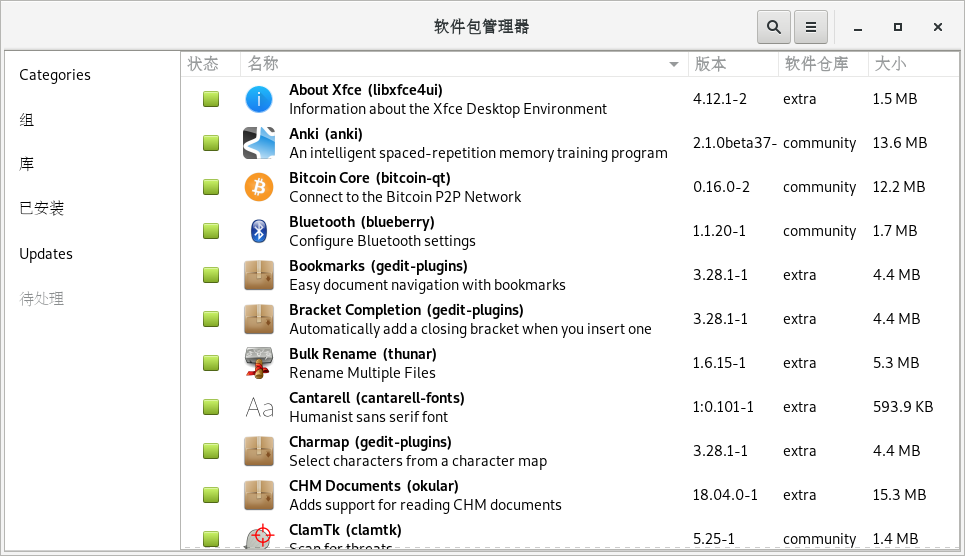This screenshot has width=965, height=556.
Task: Click the Bitcoin Core orange icon
Action: click(259, 187)
